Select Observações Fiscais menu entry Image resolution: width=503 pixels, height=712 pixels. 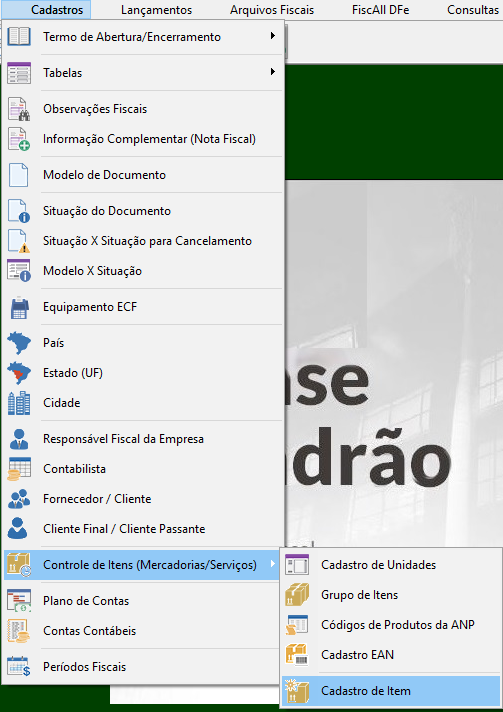[143, 109]
